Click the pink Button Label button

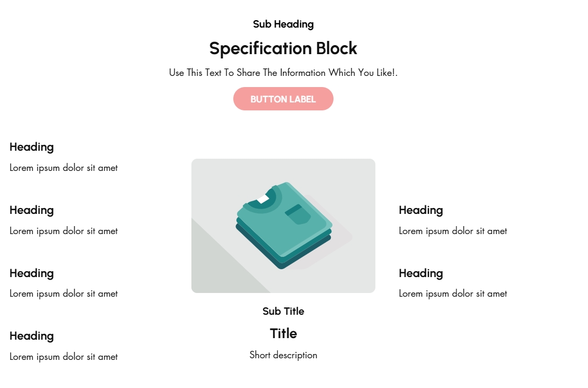283,99
